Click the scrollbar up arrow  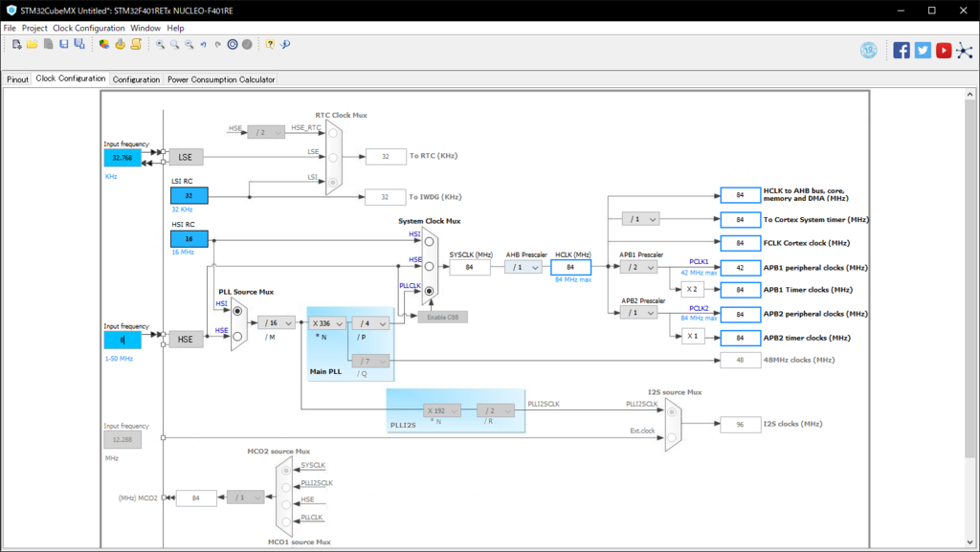pos(970,95)
